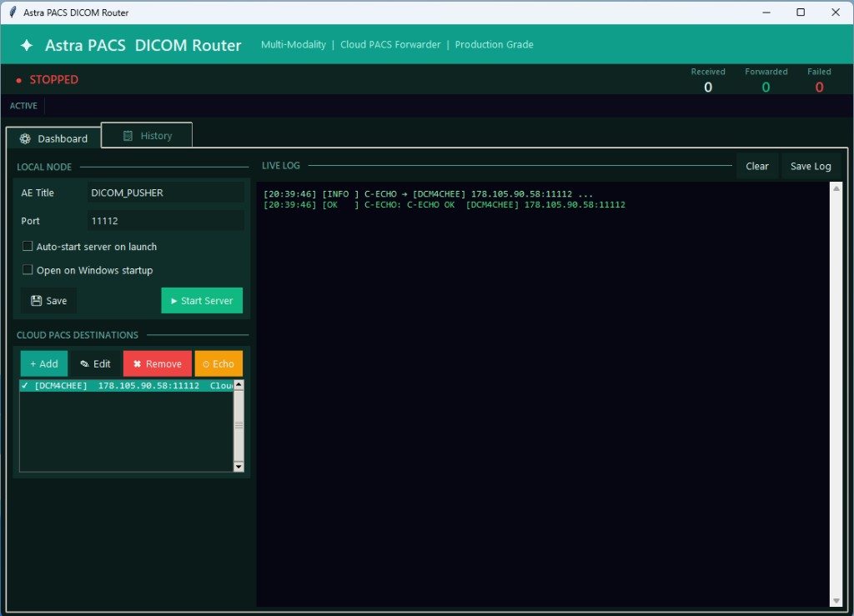Minimize the Astra PACS window
This screenshot has height=616, width=854.
766,12
